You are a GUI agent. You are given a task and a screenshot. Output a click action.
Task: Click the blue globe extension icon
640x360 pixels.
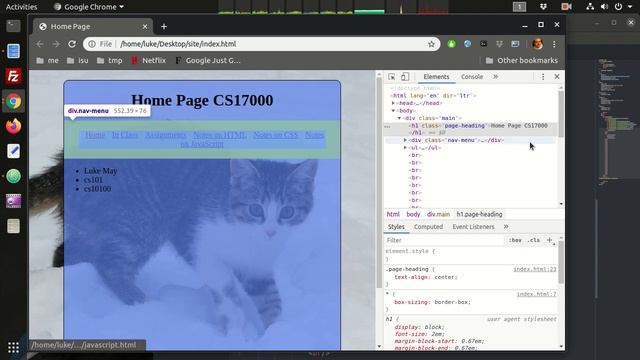[467, 44]
